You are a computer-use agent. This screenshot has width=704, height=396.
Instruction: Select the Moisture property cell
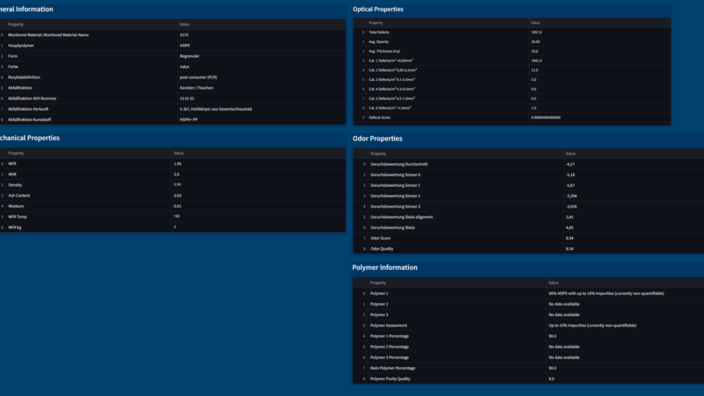coord(88,206)
